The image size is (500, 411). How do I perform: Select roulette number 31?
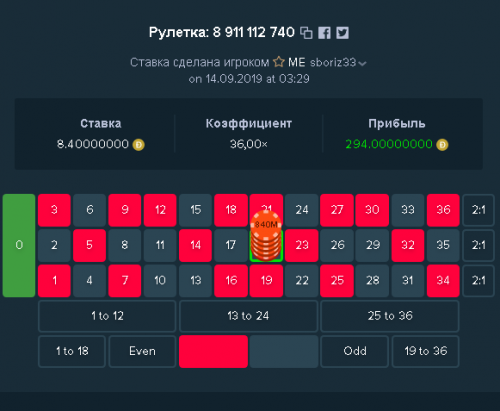(x=408, y=281)
